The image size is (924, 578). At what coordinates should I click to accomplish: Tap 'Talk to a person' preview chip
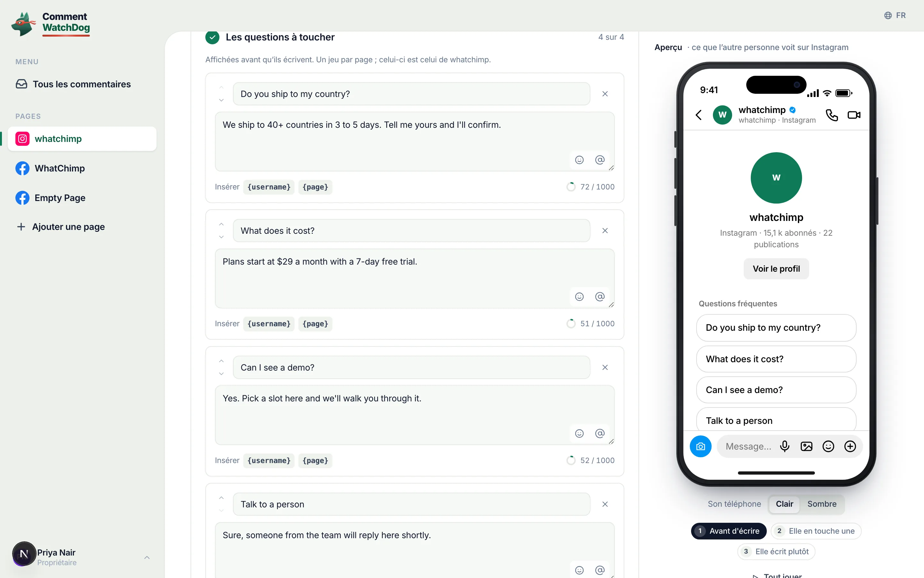point(776,420)
